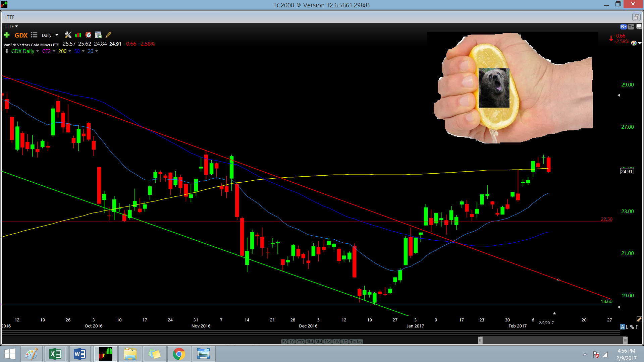Click the add indicator table icon

click(x=98, y=35)
